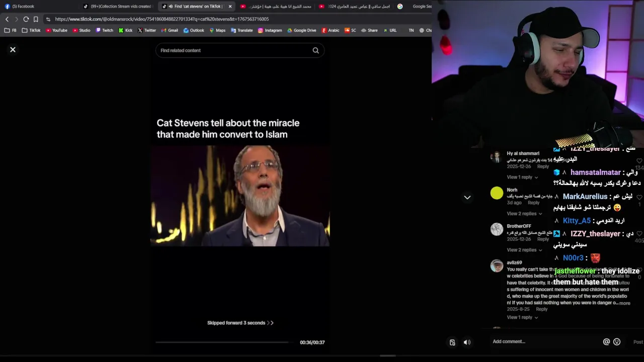
Task: Open the Instagram bookmark
Action: pyautogui.click(x=270, y=30)
